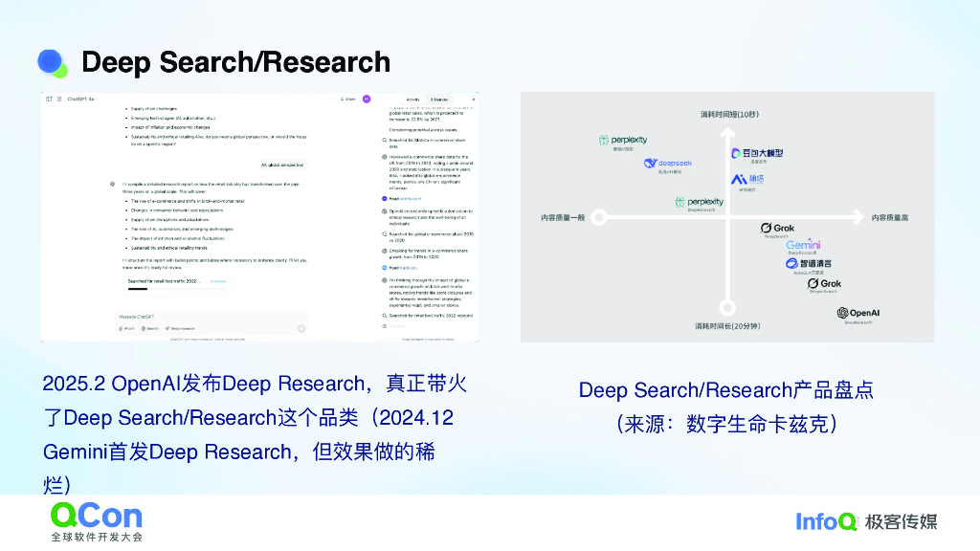Viewport: 980px width, 551px height.
Task: Click the Share button in ChatGPT header
Action: [347, 99]
